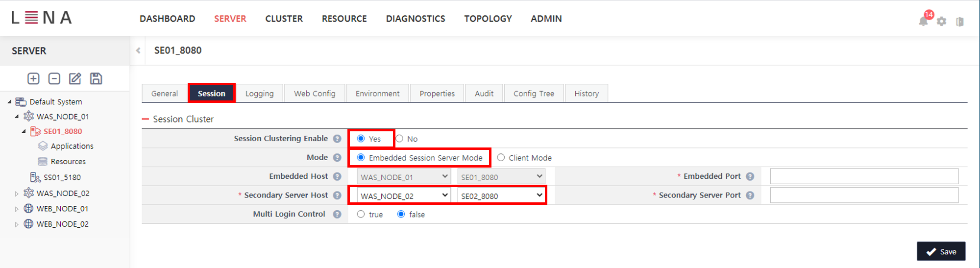Click the add (plus) icon in server toolbar
This screenshot has width=980, height=268.
point(33,78)
